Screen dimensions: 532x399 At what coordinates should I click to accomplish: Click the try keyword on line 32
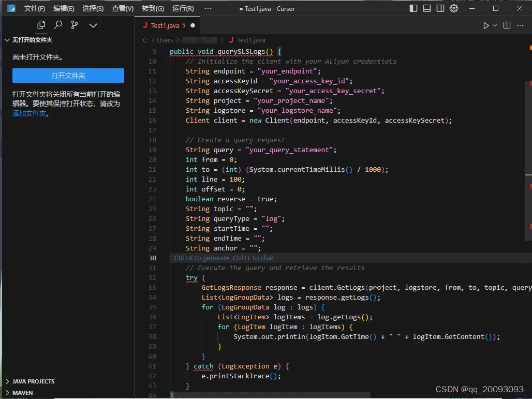coord(191,278)
